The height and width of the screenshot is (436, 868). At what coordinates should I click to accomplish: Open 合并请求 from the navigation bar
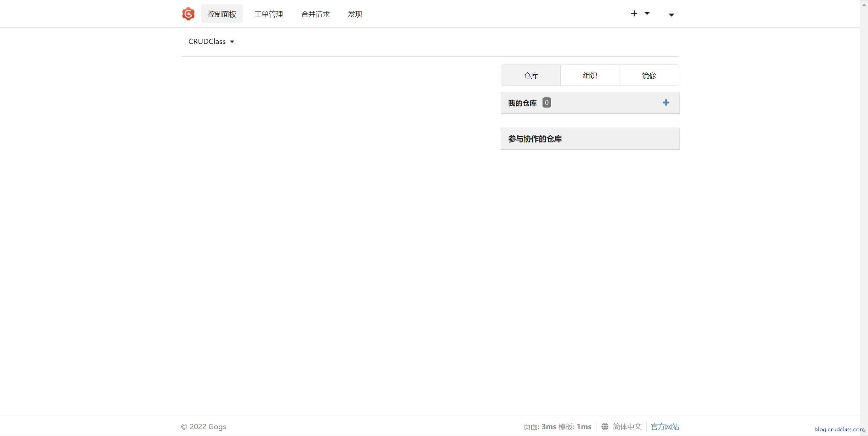tap(315, 14)
